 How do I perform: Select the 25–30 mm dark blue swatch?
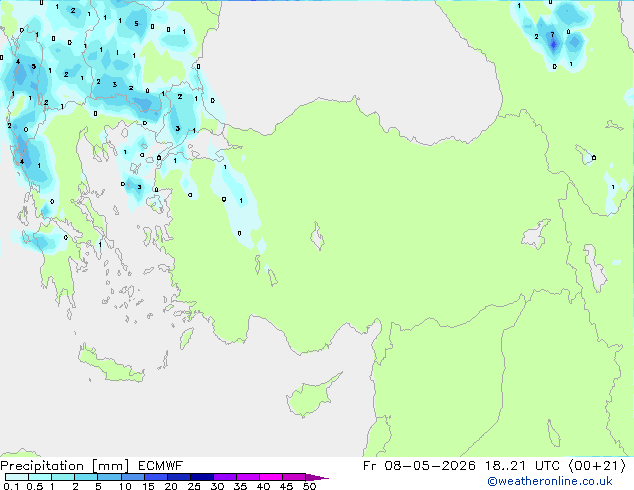point(202,477)
